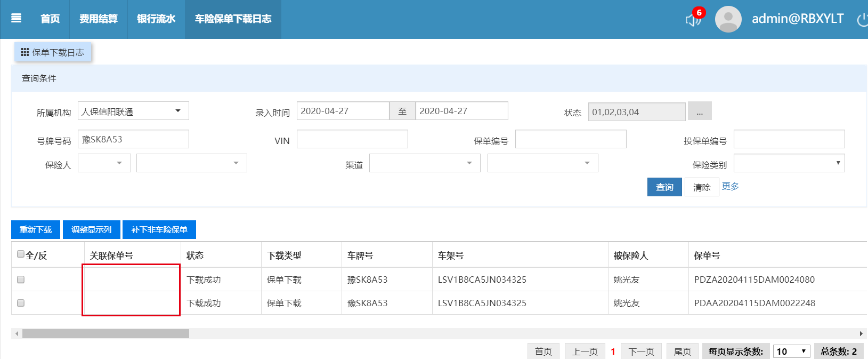
Task: Check the row for policy PDZA20204115DAM0024080
Action: coord(21,280)
